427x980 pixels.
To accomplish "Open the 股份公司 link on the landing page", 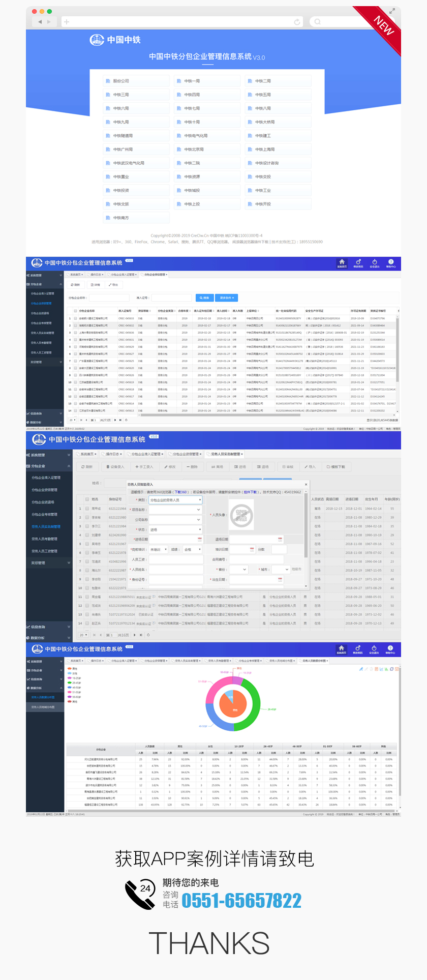I will [136, 81].
